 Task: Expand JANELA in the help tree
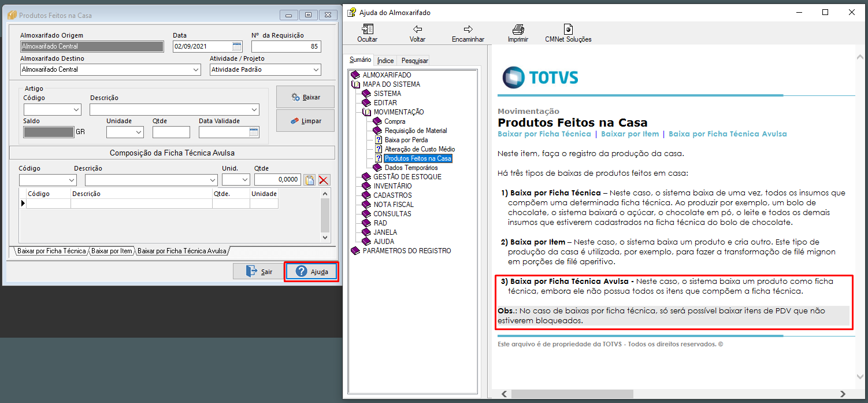pyautogui.click(x=385, y=232)
